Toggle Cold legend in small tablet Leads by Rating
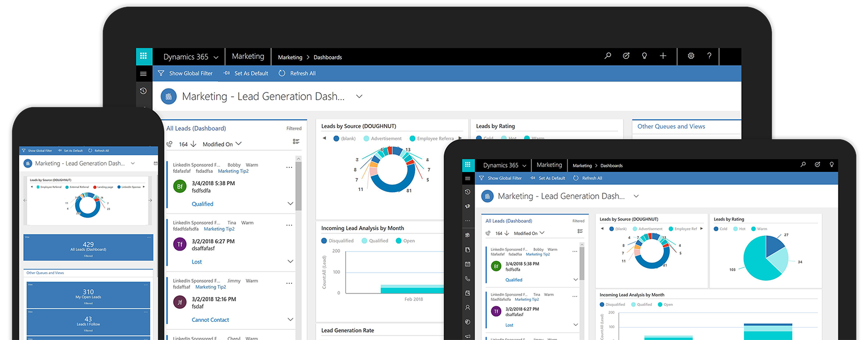The image size is (868, 340). click(720, 229)
